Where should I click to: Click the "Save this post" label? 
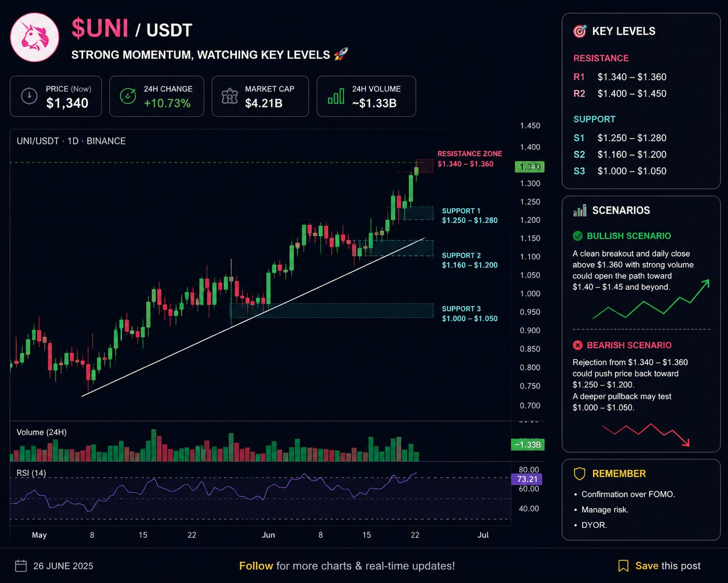(x=668, y=566)
